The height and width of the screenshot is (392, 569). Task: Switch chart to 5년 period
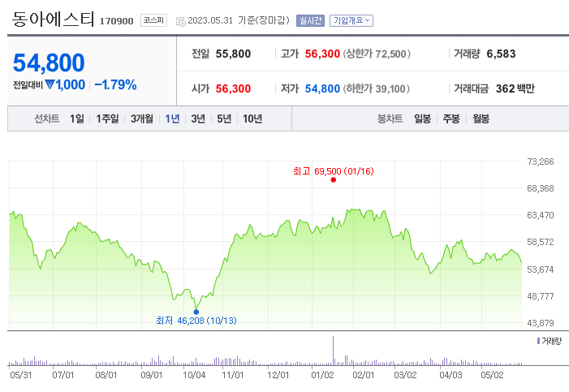224,118
